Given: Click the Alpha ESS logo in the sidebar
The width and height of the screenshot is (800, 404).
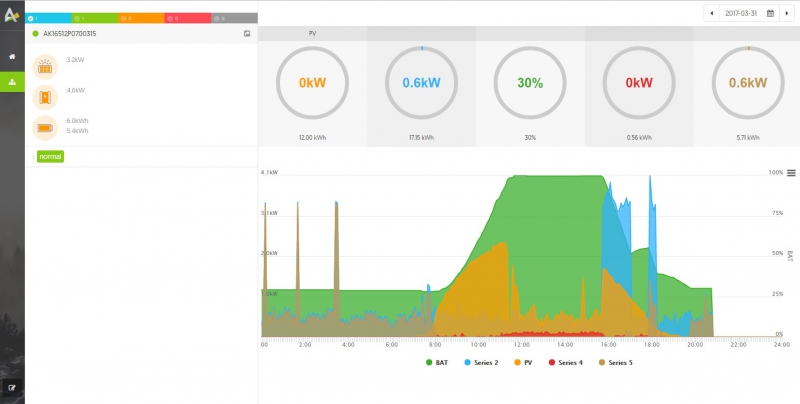Looking at the screenshot, I should tap(12, 14).
